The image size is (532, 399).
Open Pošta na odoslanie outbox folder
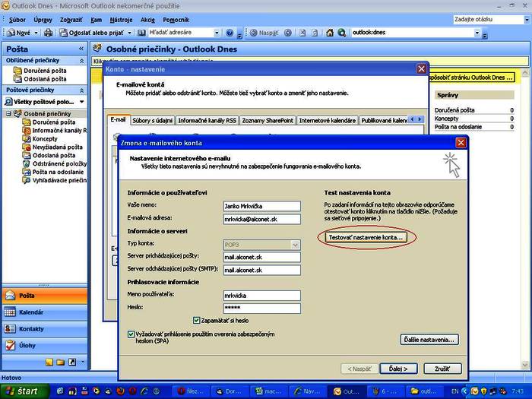[x=53, y=172]
